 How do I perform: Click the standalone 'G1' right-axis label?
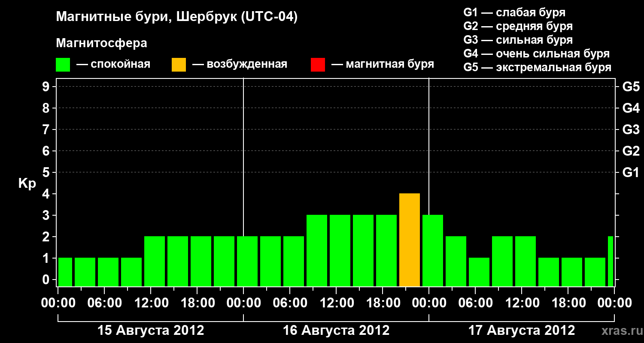[631, 172]
